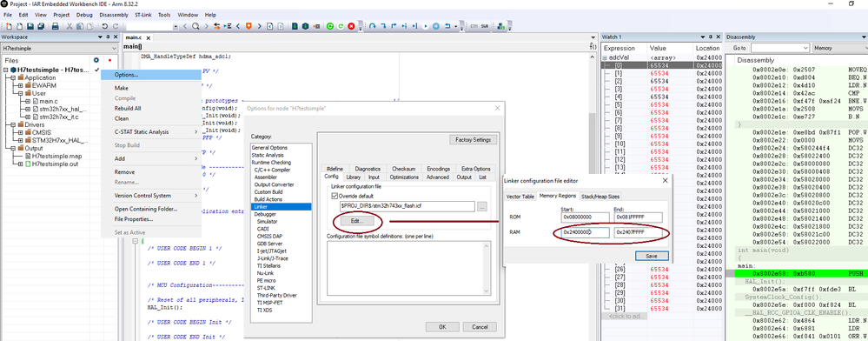Click the gear icon in Workspace Files header

tap(96, 60)
